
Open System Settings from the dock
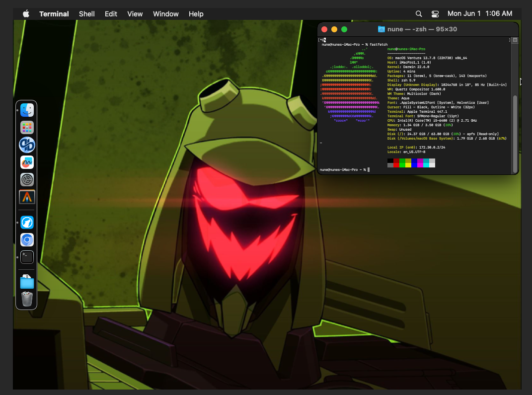point(27,179)
